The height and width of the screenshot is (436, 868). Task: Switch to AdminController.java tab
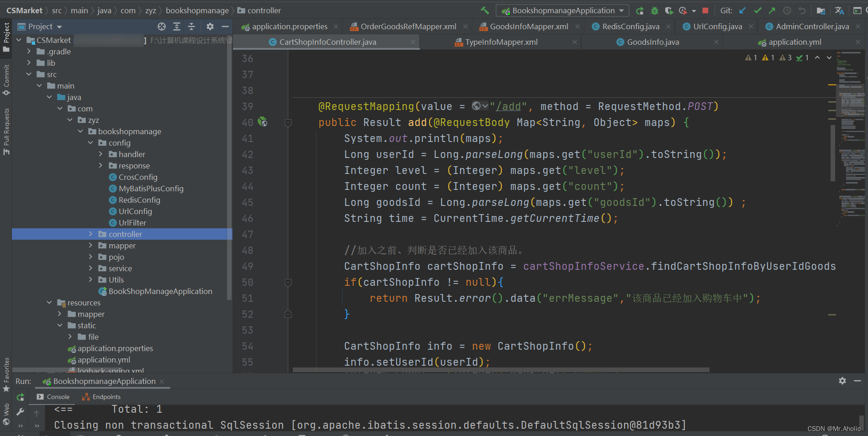pos(812,26)
